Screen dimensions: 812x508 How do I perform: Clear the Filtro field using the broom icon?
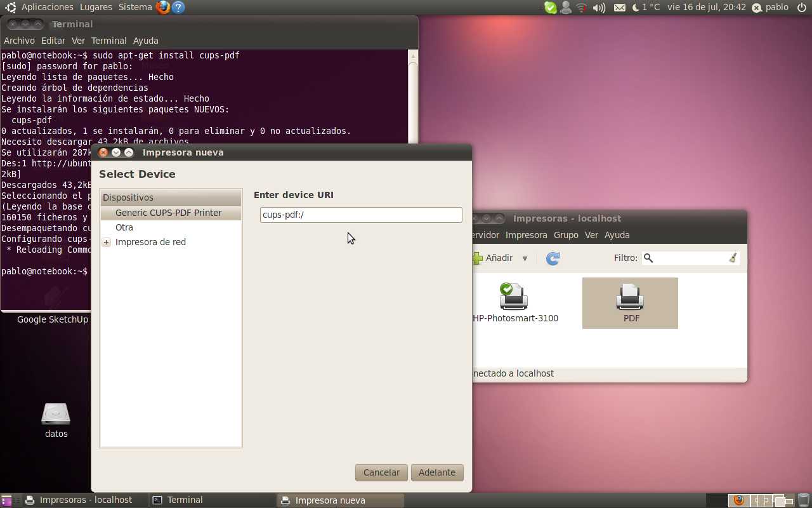tap(733, 257)
